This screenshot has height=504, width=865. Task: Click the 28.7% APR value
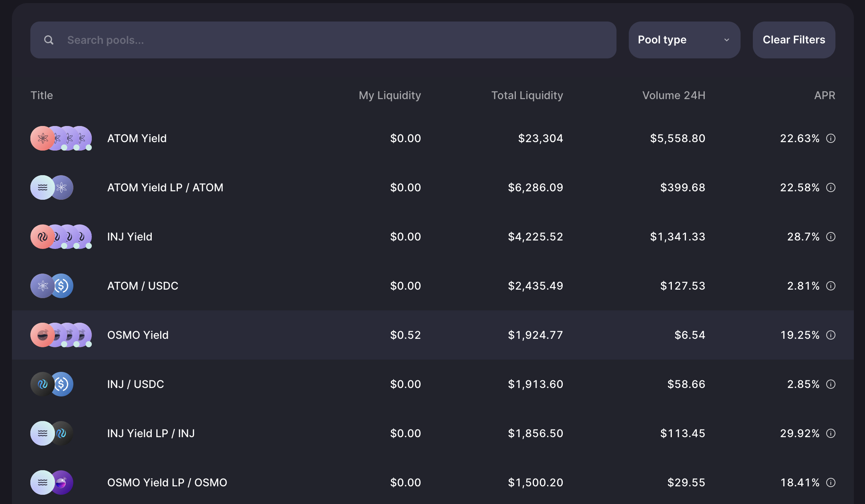(x=804, y=237)
